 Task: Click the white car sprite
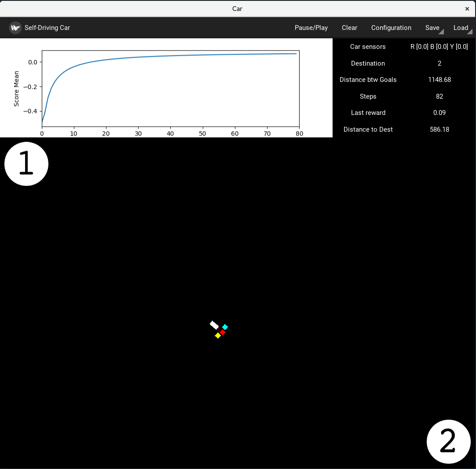pos(214,325)
